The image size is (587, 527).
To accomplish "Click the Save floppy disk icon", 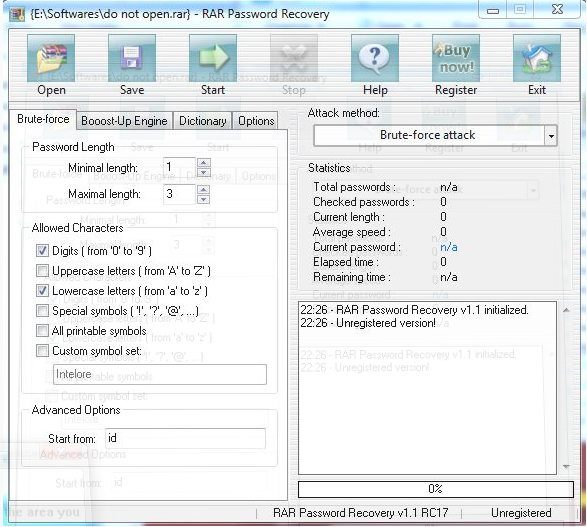I will [132, 58].
